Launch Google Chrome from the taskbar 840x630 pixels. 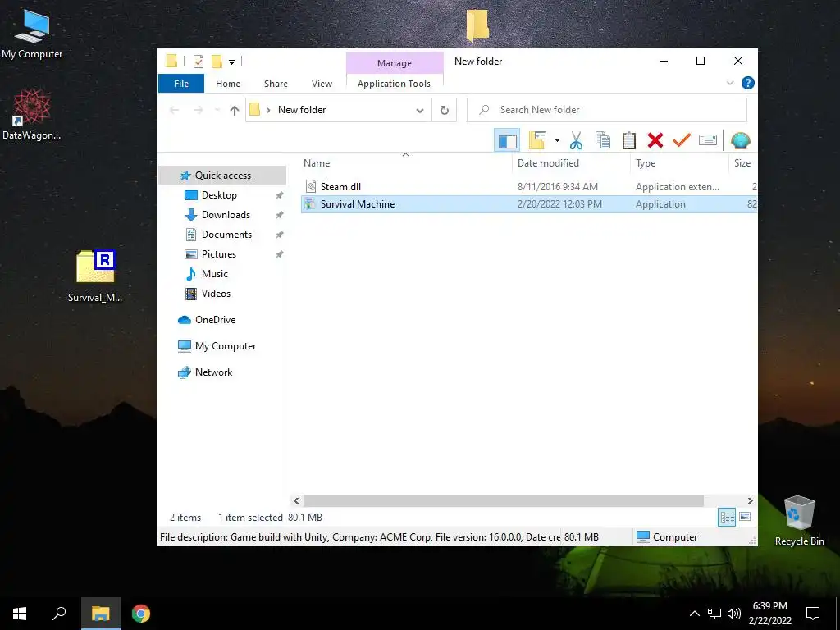(x=141, y=614)
